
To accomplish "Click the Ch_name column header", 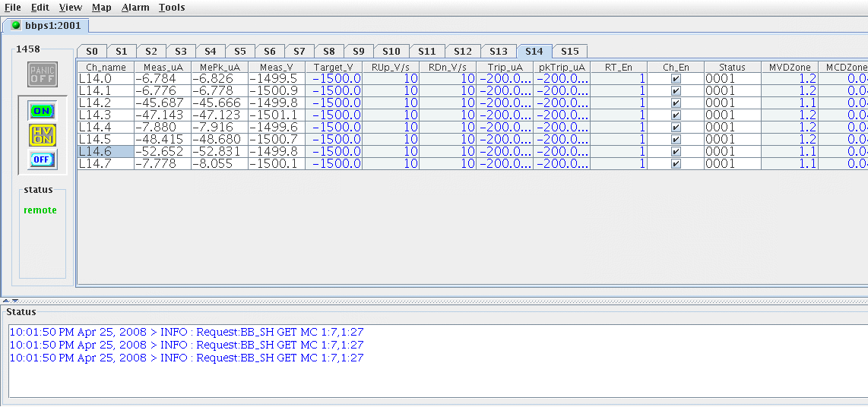I will pyautogui.click(x=106, y=67).
